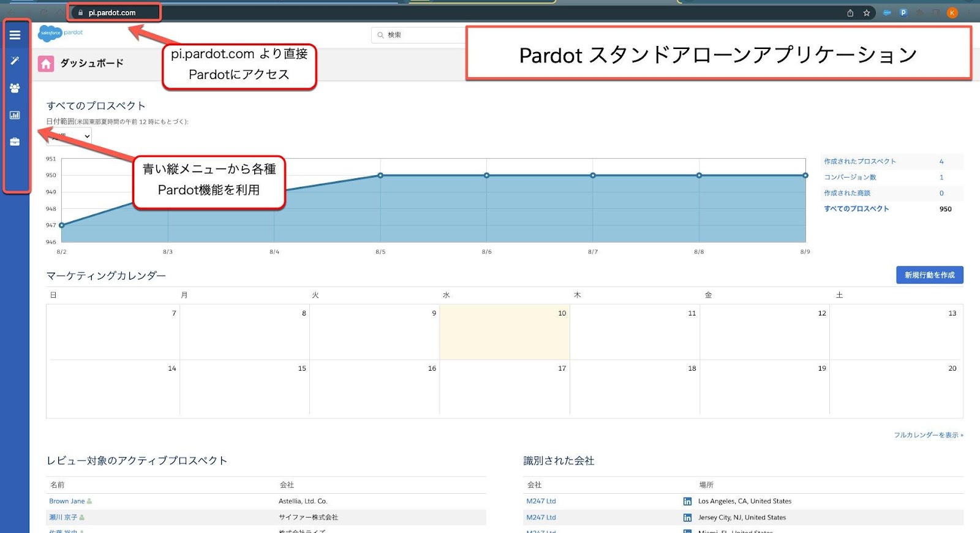The height and width of the screenshot is (533, 980).
Task: Click the chart data point at 8/6
Action: point(486,175)
